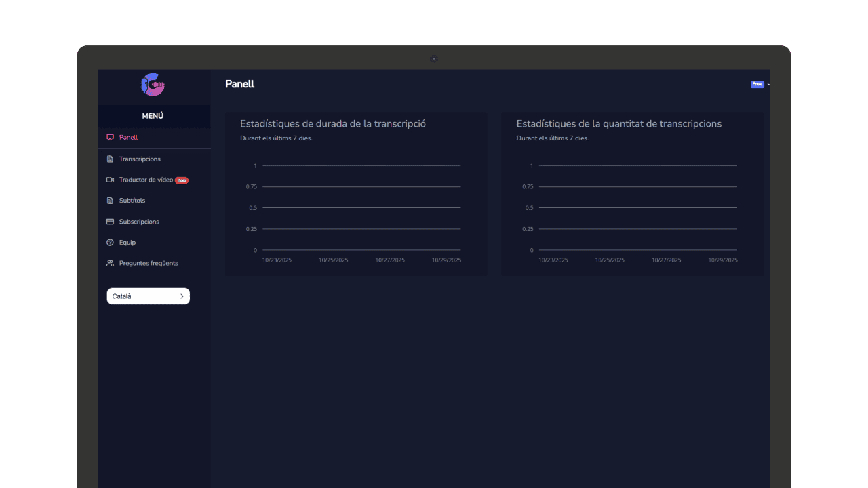Click the people icon beside Preguntes freqüents
The image size is (868, 488).
110,263
